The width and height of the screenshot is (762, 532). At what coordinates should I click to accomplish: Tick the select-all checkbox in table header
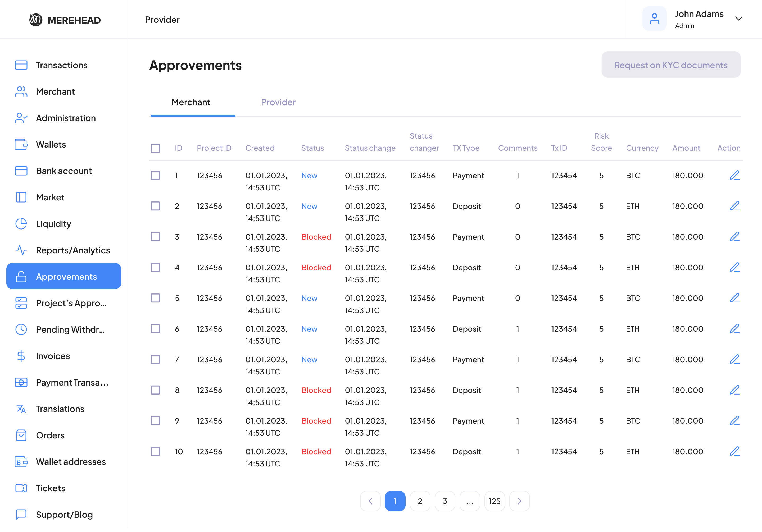[x=155, y=148]
